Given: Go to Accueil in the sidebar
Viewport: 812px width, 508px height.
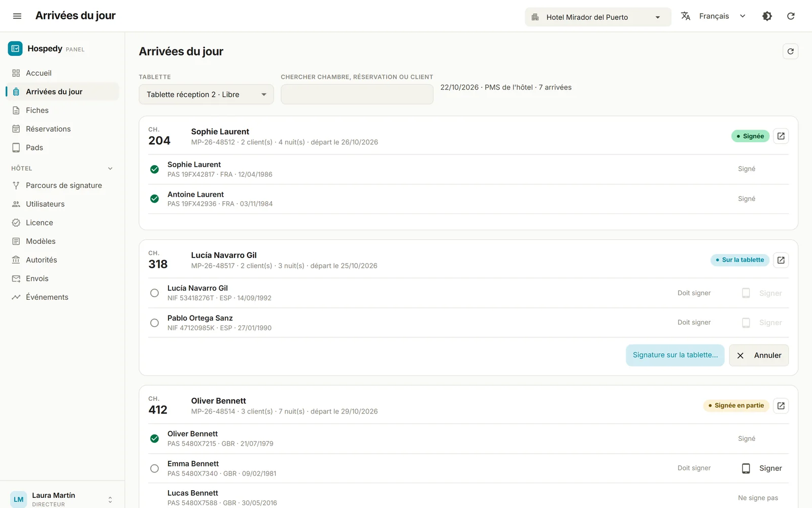Looking at the screenshot, I should [62, 73].
